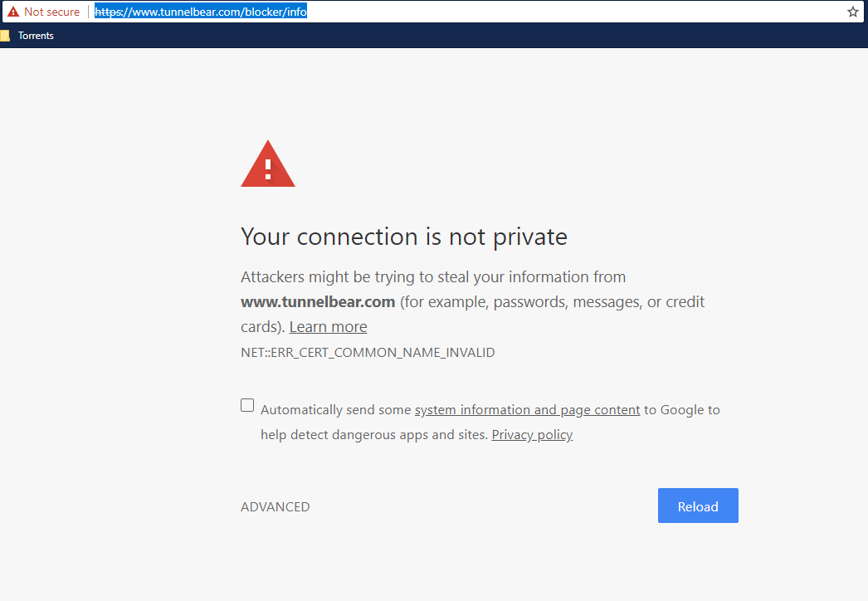Bookmark this page with the star icon
The width and height of the screenshot is (868, 601).
pyautogui.click(x=852, y=12)
